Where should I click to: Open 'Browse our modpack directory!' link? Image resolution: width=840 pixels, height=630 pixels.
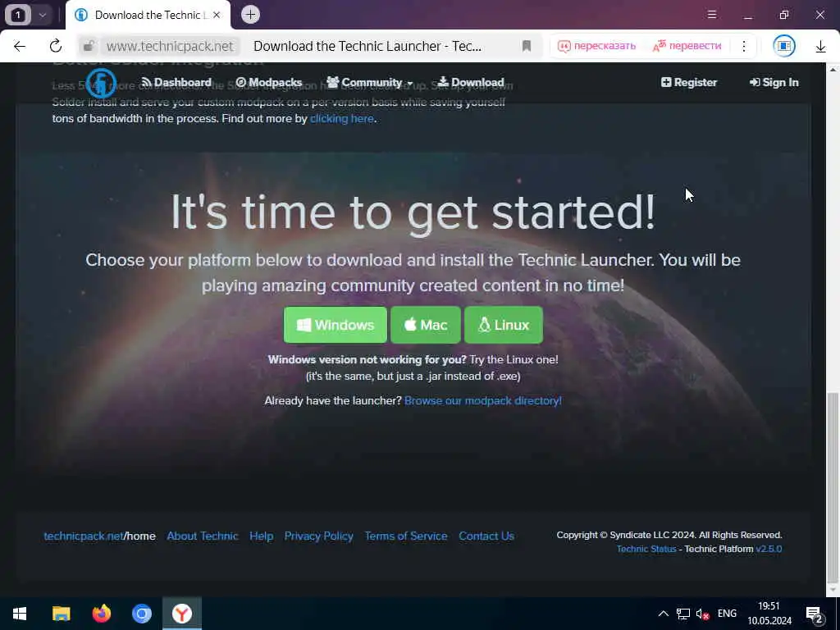tap(482, 400)
